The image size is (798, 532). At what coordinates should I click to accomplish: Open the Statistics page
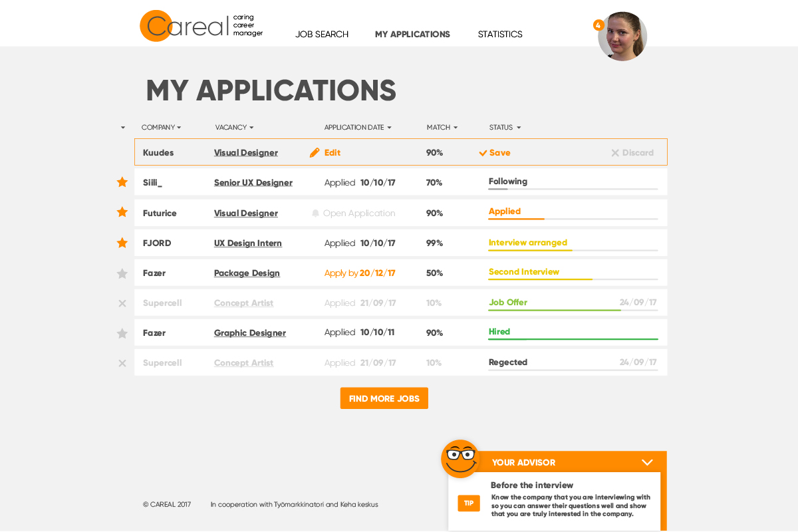pyautogui.click(x=500, y=35)
